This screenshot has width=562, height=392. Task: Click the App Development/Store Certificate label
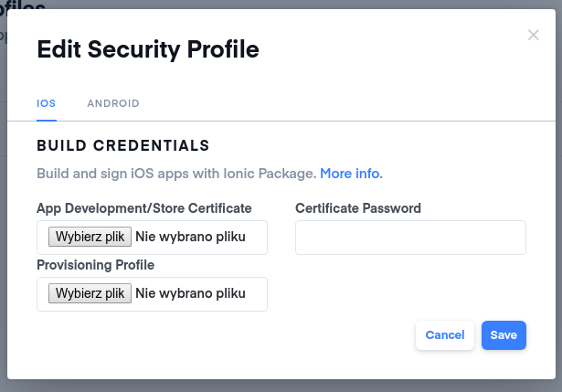point(144,208)
